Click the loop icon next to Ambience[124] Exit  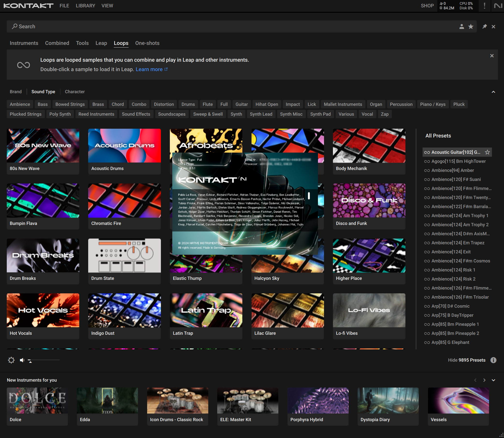427,252
